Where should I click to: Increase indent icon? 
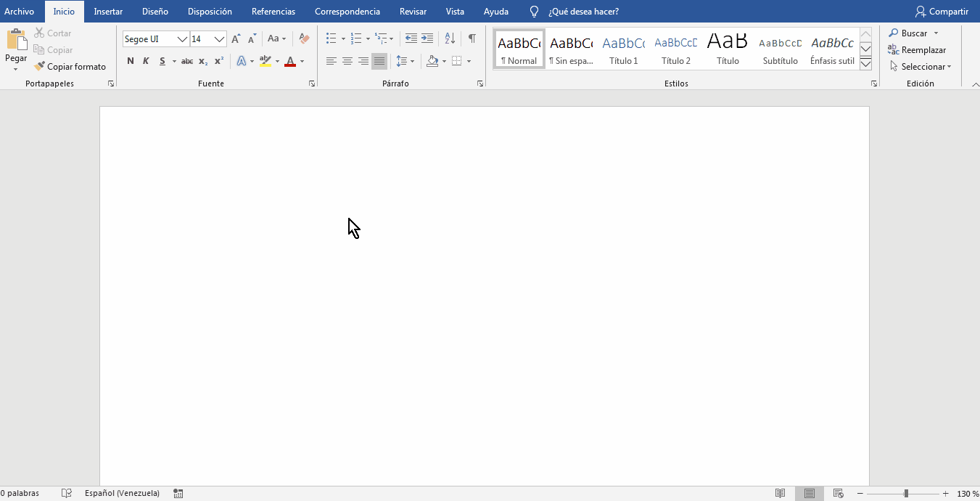coord(427,38)
